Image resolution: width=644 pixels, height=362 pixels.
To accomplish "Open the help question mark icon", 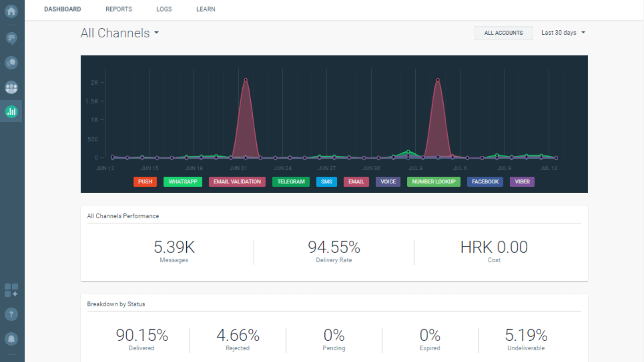I will (x=11, y=314).
